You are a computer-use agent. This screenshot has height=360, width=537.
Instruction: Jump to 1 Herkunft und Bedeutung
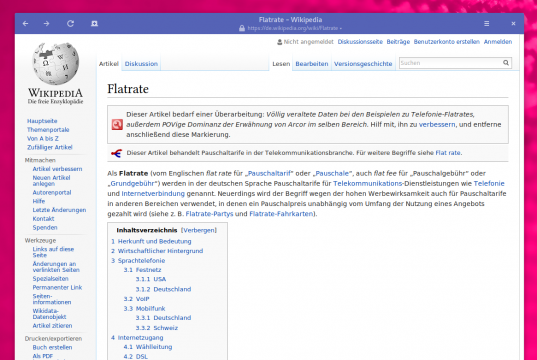pos(151,241)
